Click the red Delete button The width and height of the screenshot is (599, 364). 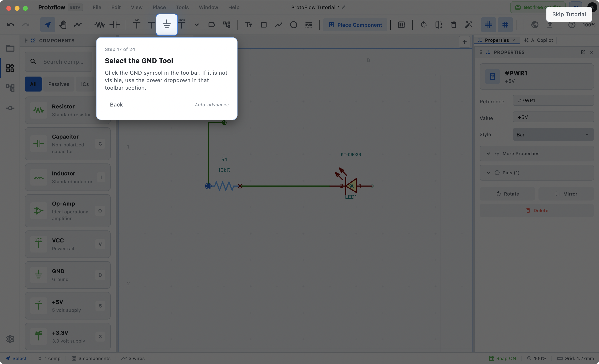click(537, 210)
